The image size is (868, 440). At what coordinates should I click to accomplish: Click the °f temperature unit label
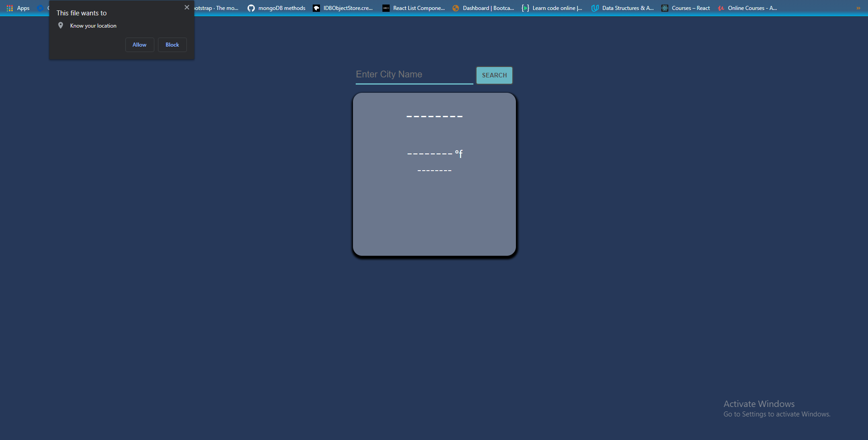pos(459,154)
